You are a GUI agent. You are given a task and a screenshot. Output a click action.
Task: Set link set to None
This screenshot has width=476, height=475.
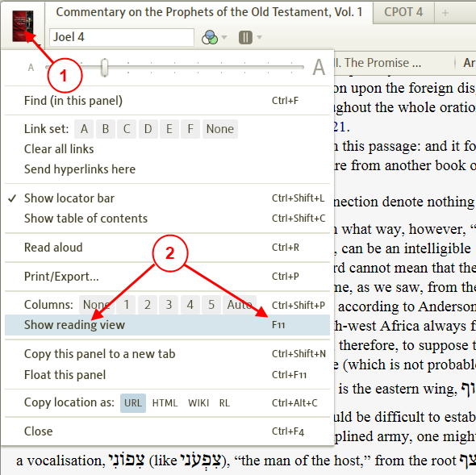(x=220, y=129)
